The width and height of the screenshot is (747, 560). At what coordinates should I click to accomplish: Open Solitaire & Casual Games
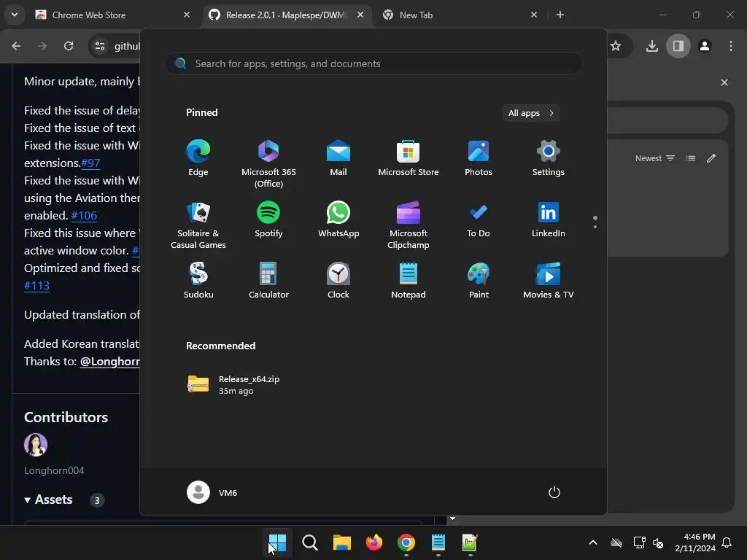198,225
